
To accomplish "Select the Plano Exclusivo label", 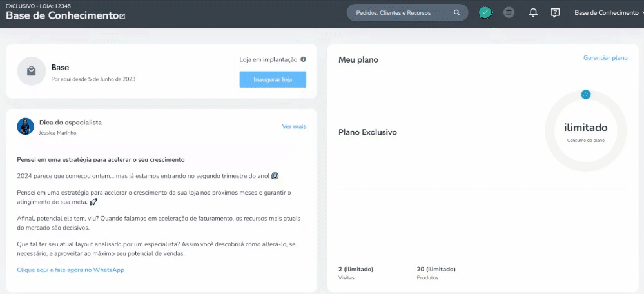I will coord(367,133).
